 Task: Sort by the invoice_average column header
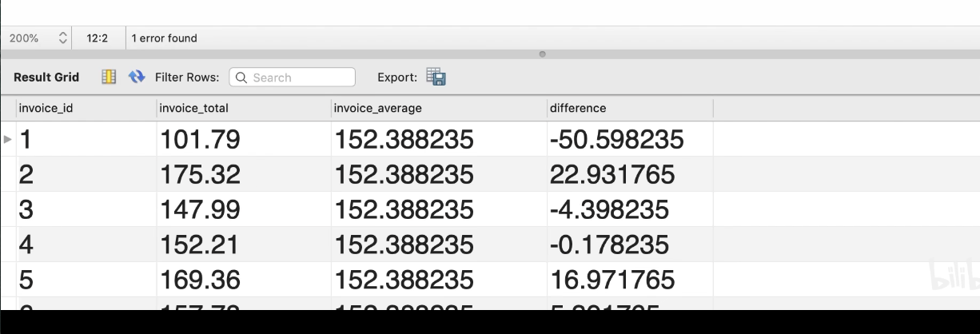point(438,108)
